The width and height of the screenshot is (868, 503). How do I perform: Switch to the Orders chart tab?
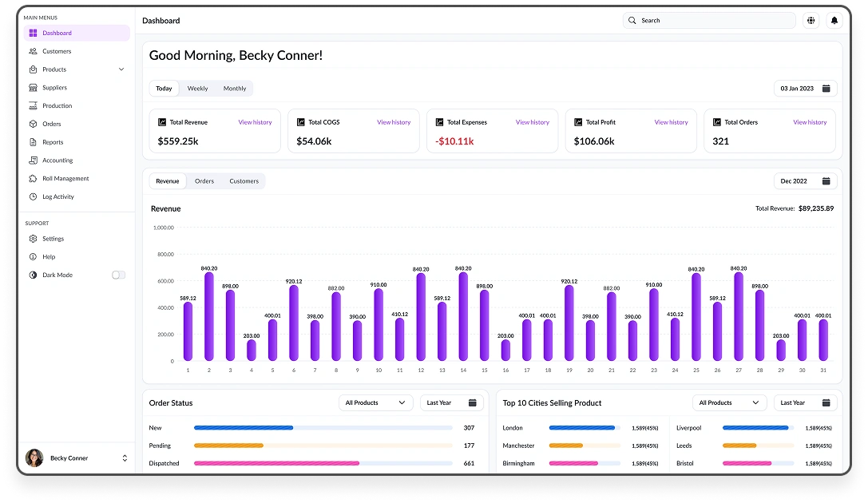tap(204, 181)
